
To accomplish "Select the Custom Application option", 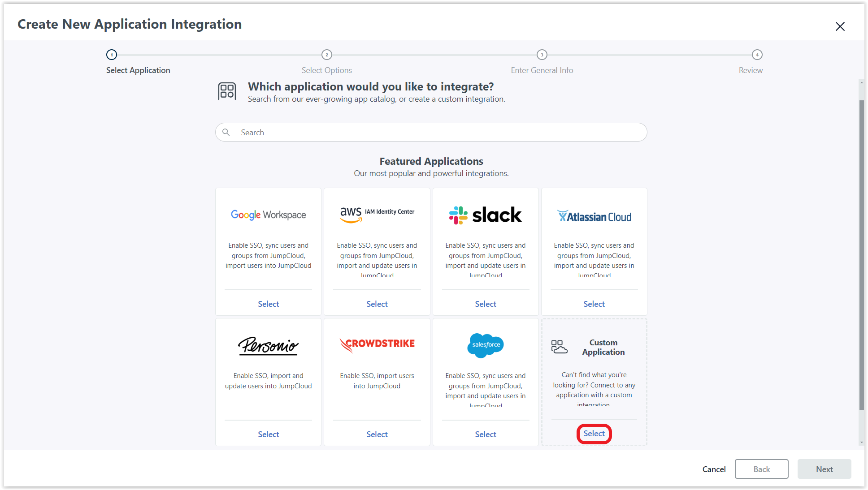I will [x=594, y=434].
